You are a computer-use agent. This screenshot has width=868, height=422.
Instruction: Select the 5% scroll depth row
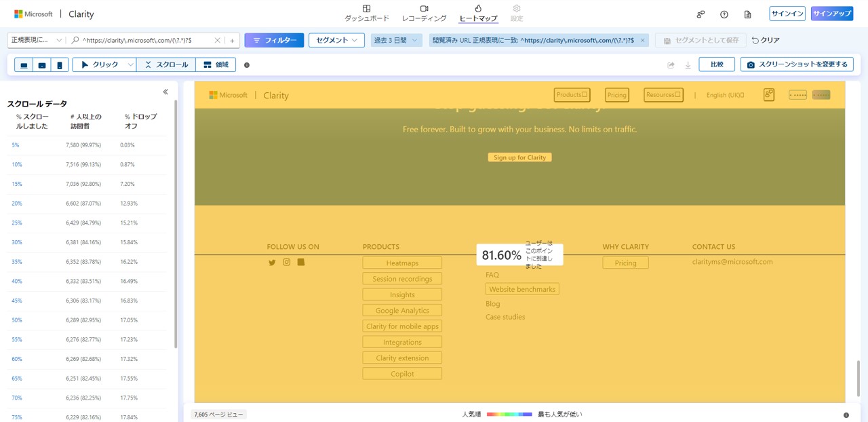click(86, 145)
